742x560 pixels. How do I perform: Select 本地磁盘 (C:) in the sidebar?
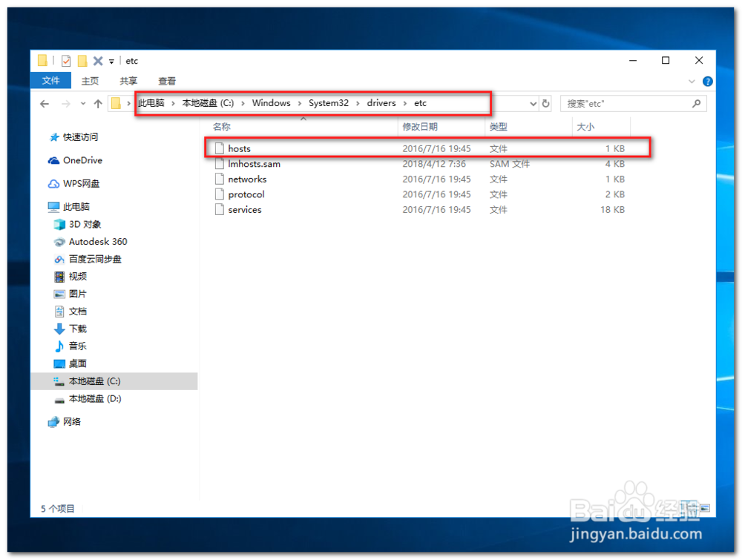tap(114, 381)
